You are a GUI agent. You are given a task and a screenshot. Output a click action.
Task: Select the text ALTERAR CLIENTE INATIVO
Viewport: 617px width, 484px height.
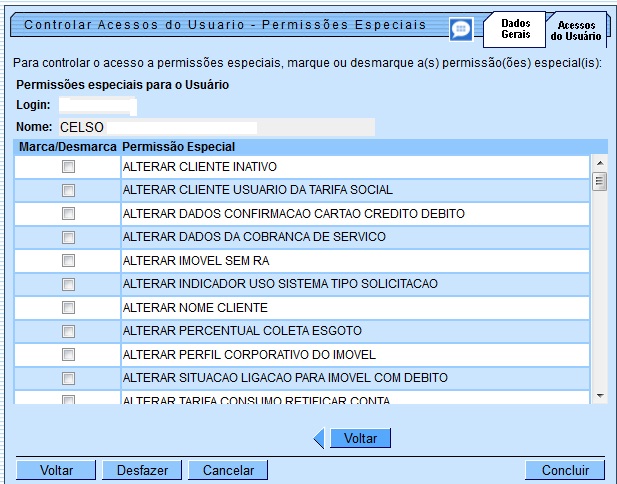tap(200, 167)
